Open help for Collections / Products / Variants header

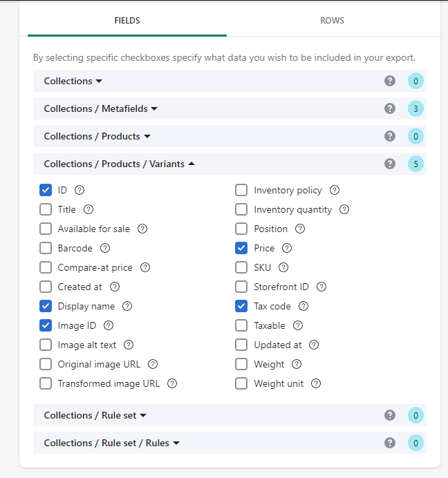[x=390, y=164]
